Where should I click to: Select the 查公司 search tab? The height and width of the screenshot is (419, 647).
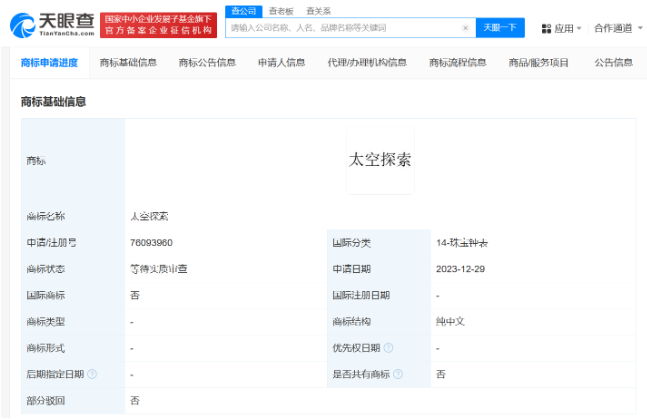[x=241, y=10]
